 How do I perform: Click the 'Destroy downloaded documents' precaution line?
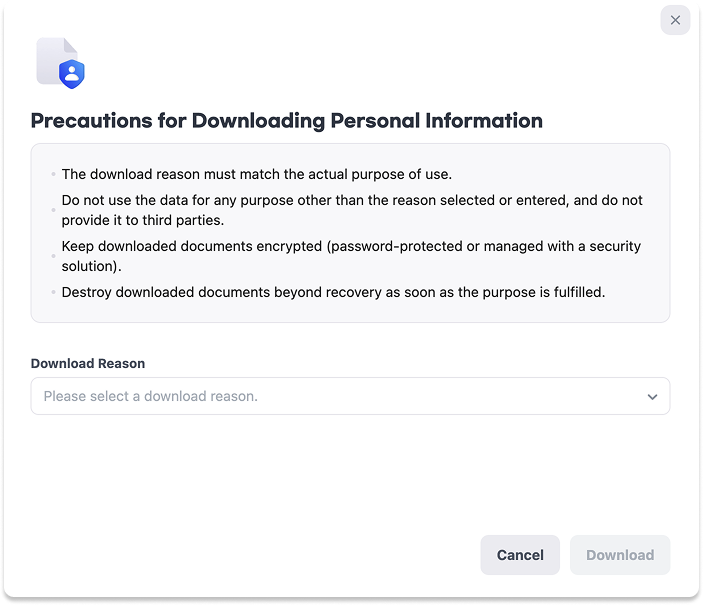point(333,292)
